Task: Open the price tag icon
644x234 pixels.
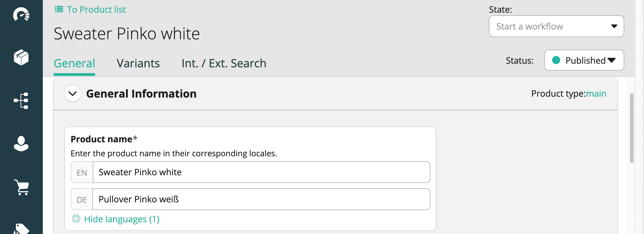Action: tap(22, 229)
